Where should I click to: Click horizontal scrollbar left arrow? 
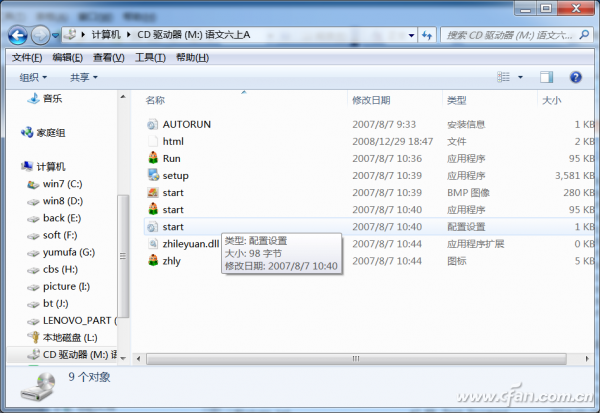click(139, 359)
